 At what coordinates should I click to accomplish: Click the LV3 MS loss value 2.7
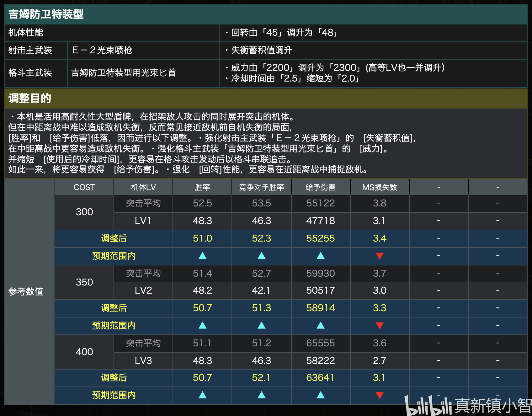tap(380, 360)
